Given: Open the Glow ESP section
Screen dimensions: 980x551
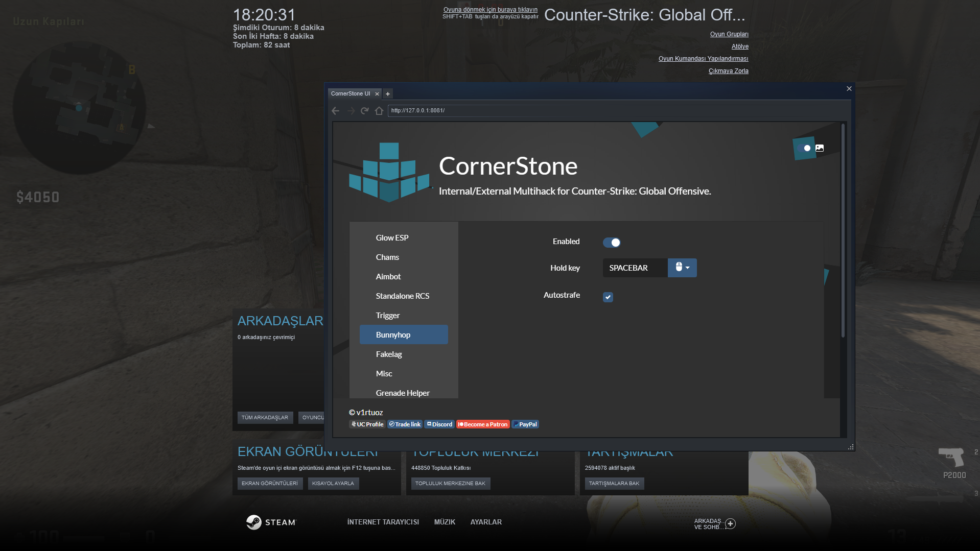Looking at the screenshot, I should [404, 238].
